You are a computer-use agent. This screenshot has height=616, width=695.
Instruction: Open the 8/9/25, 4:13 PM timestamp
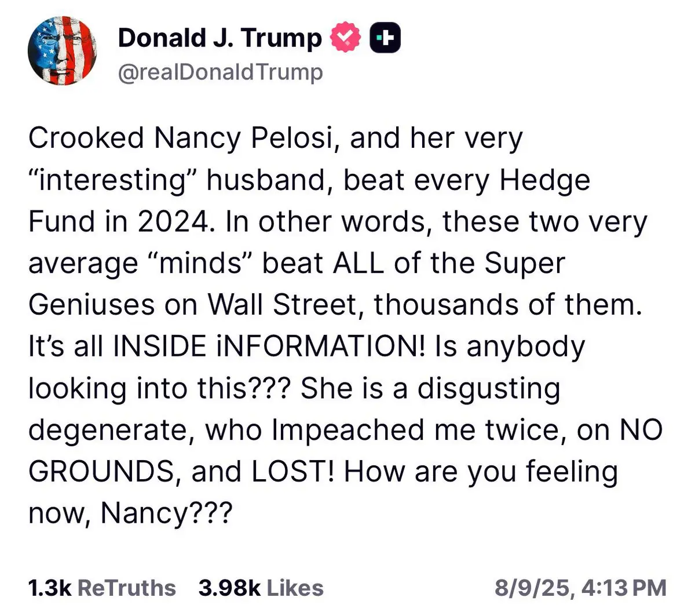(580, 588)
